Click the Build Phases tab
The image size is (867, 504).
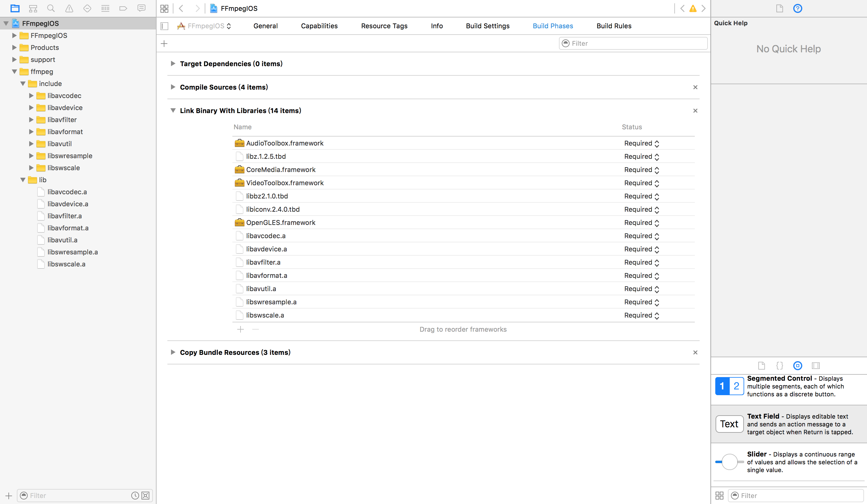552,26
